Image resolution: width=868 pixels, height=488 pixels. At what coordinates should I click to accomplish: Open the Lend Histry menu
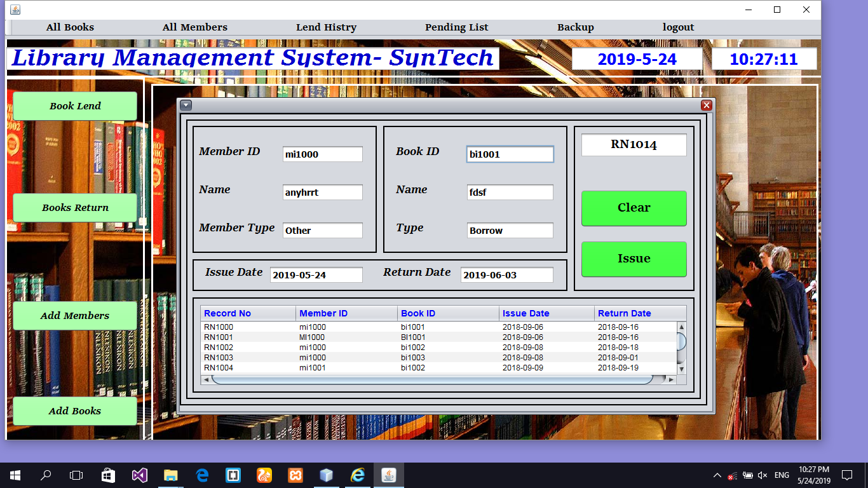[326, 27]
